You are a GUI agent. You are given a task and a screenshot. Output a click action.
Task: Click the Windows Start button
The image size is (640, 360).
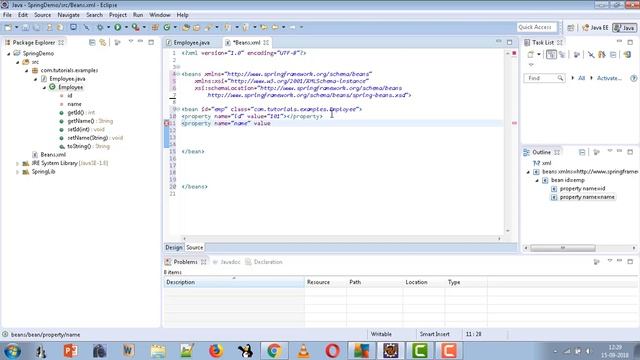pyautogui.click(x=12, y=351)
